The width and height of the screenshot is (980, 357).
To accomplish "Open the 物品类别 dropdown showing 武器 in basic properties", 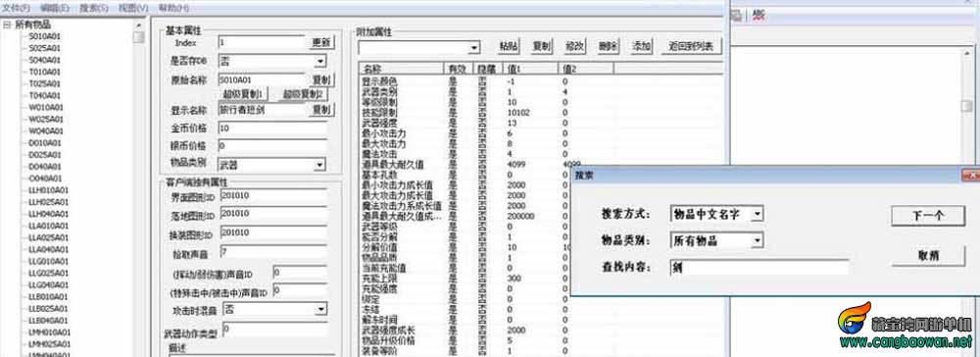I will 319,165.
